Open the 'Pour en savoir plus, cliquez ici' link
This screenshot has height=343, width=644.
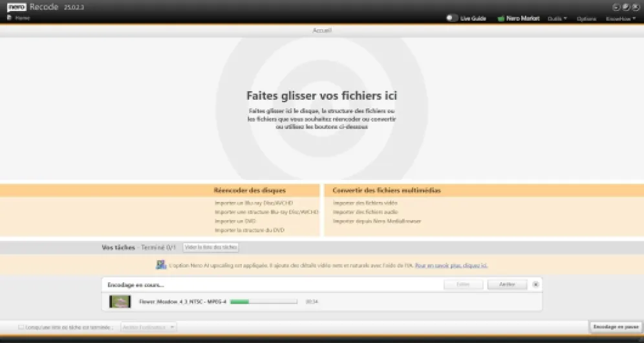click(451, 265)
